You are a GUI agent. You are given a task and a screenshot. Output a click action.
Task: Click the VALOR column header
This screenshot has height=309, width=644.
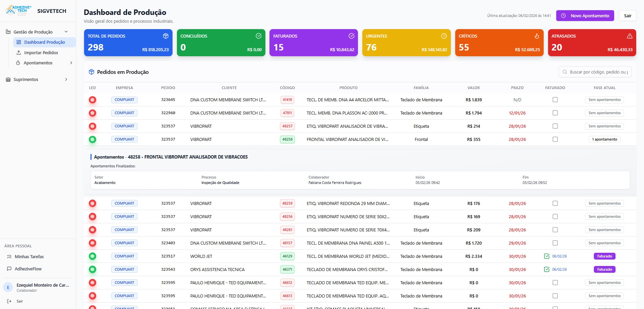coord(474,88)
